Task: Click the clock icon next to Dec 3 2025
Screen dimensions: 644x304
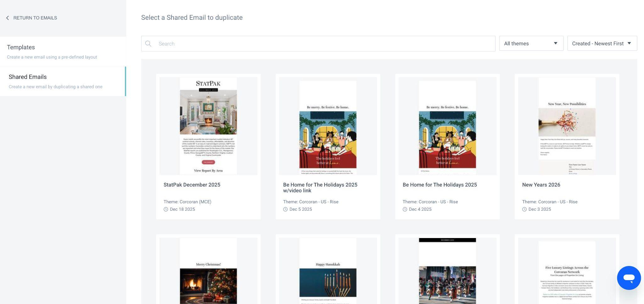Action: [x=524, y=209]
